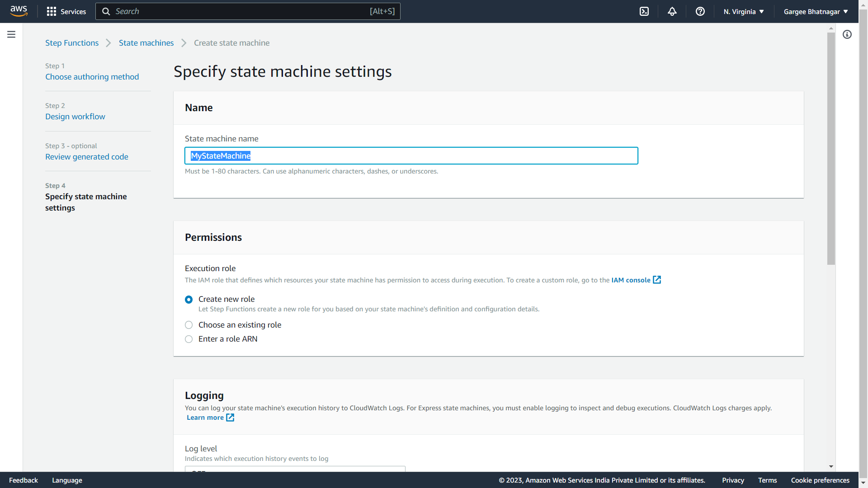Open the Log level dropdown
The height and width of the screenshot is (488, 868).
click(x=295, y=469)
